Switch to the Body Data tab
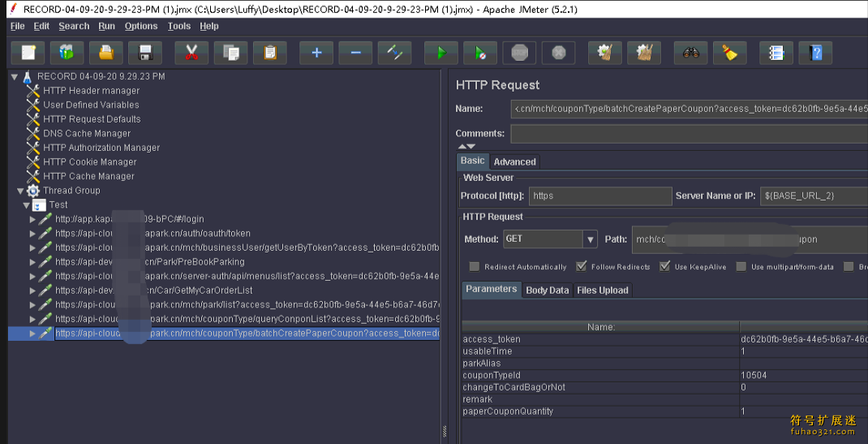 point(548,290)
